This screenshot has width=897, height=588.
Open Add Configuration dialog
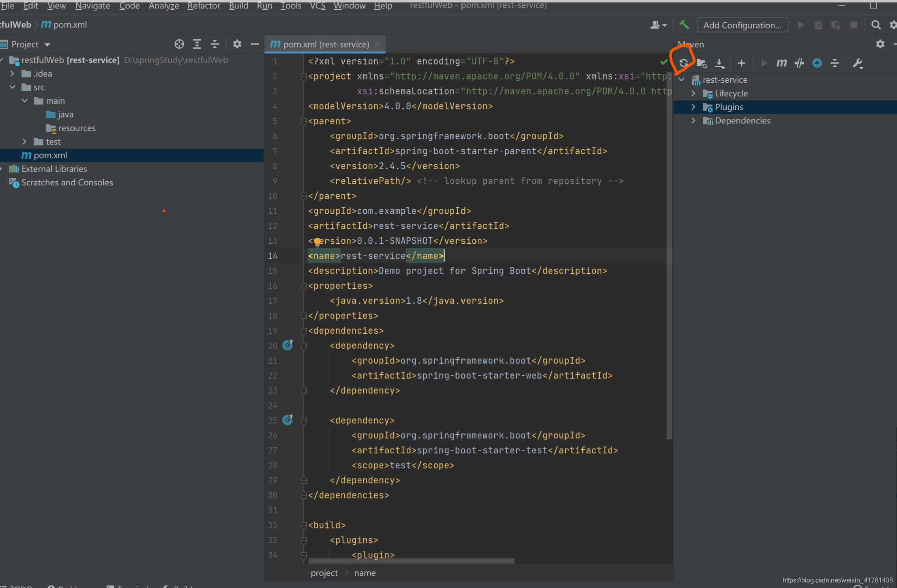742,25
